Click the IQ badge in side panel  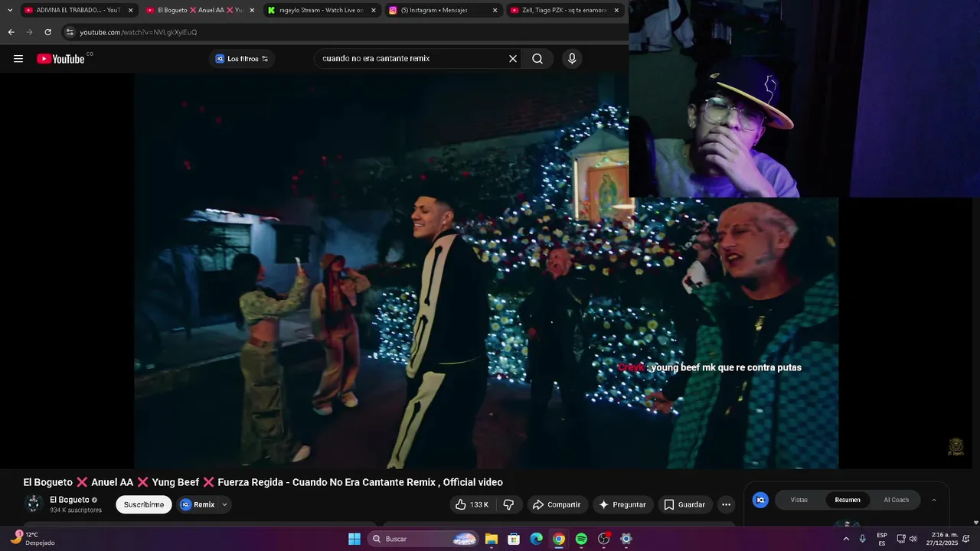point(760,500)
